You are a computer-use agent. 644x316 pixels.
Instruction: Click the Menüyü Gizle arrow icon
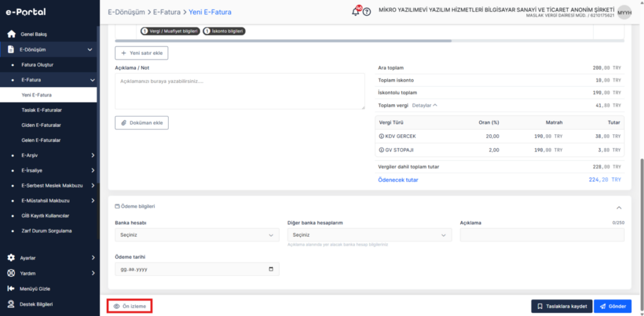[11, 288]
